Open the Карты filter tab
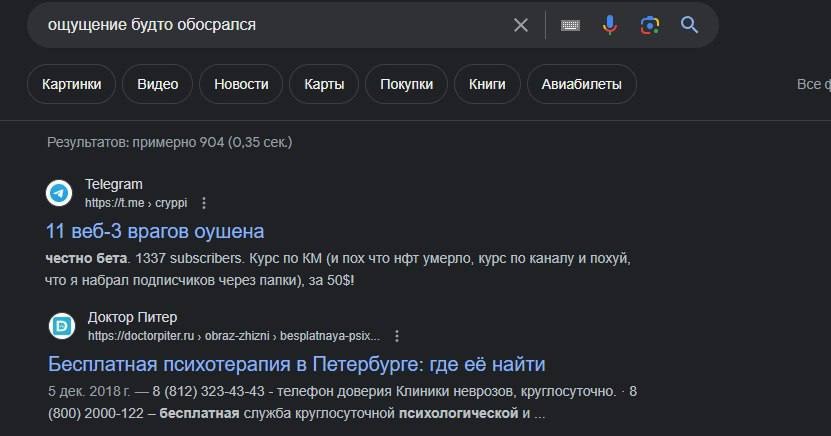Image resolution: width=831 pixels, height=436 pixels. (x=324, y=84)
